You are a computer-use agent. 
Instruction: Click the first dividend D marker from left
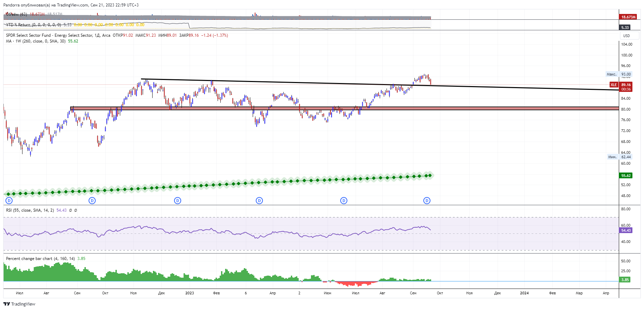[x=9, y=201]
